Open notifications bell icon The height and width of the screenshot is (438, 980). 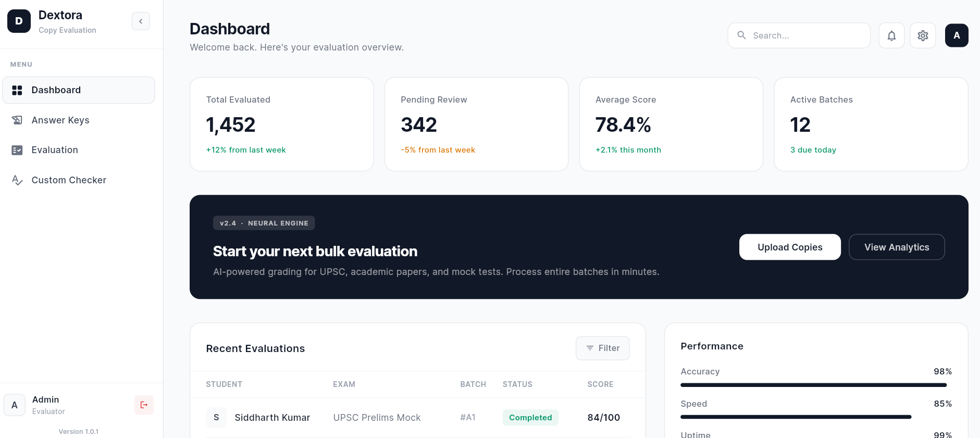(891, 35)
